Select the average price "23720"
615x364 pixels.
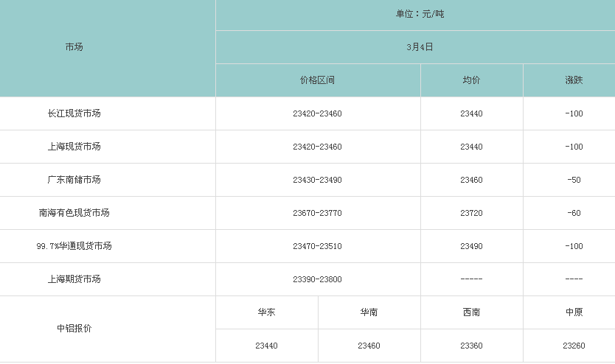pyautogui.click(x=471, y=213)
